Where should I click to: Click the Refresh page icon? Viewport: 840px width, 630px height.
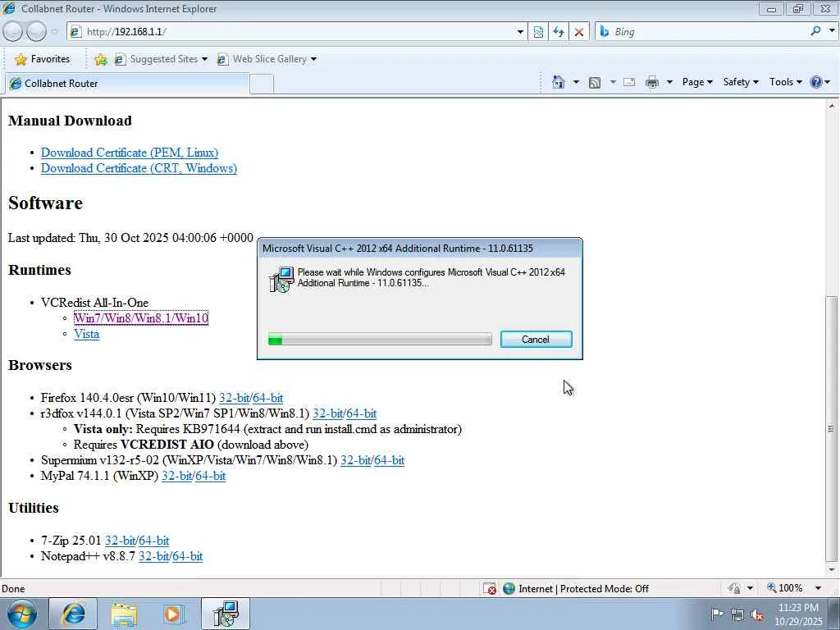coord(558,32)
